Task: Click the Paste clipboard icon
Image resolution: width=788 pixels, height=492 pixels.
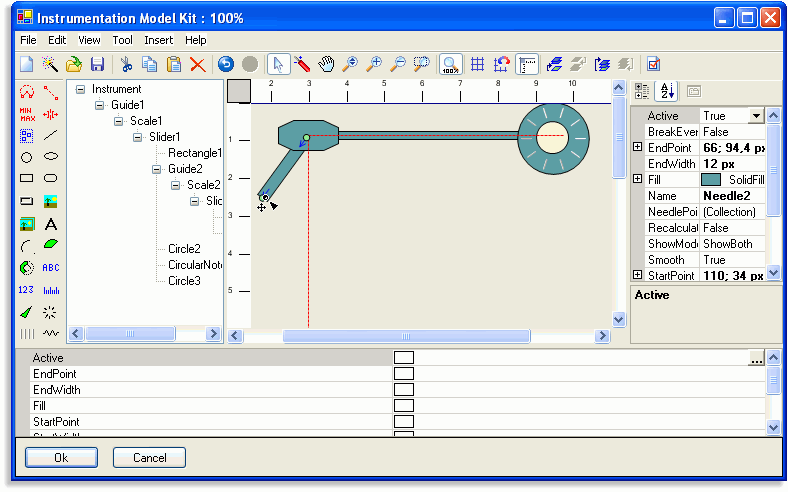Action: coord(174,64)
